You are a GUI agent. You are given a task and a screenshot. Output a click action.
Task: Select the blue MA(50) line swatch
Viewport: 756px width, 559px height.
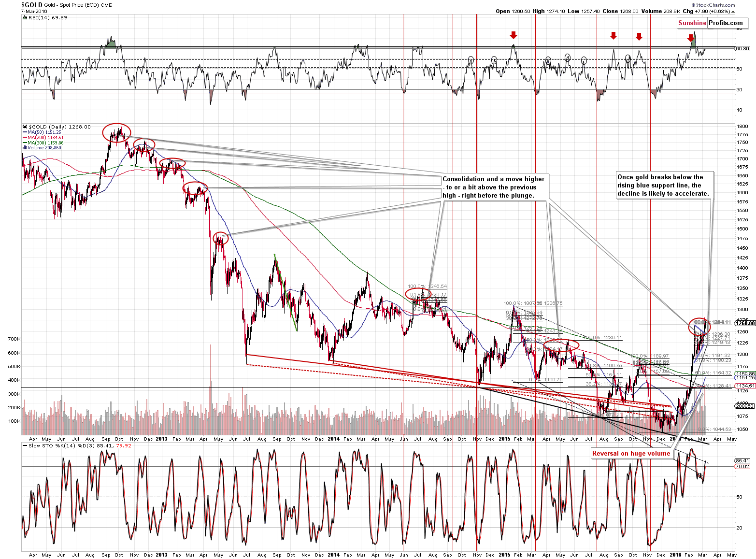pos(25,132)
